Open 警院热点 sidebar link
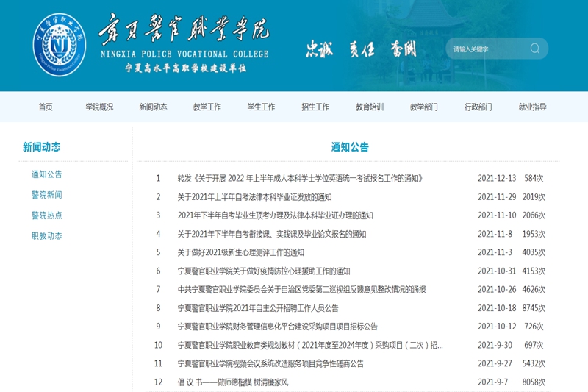 coord(47,215)
